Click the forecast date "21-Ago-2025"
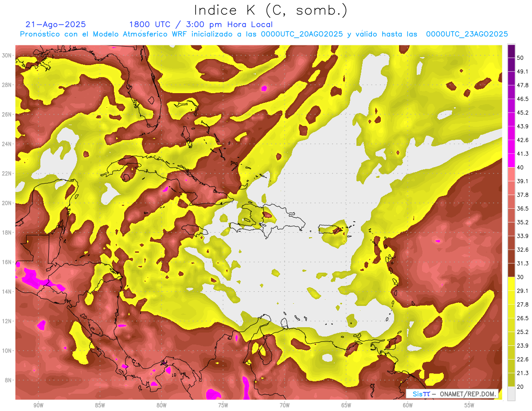The height and width of the screenshot is (411, 532). (x=56, y=24)
